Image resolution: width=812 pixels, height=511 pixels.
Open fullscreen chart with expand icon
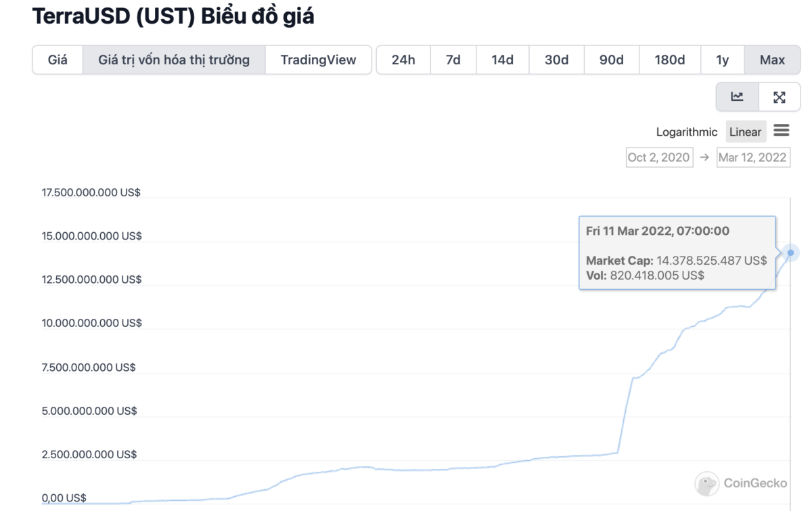tap(780, 97)
